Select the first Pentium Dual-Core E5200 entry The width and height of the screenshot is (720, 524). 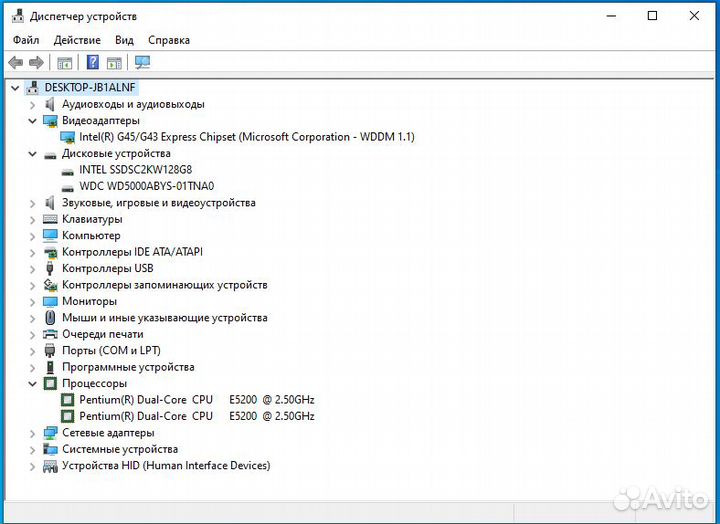tap(197, 400)
